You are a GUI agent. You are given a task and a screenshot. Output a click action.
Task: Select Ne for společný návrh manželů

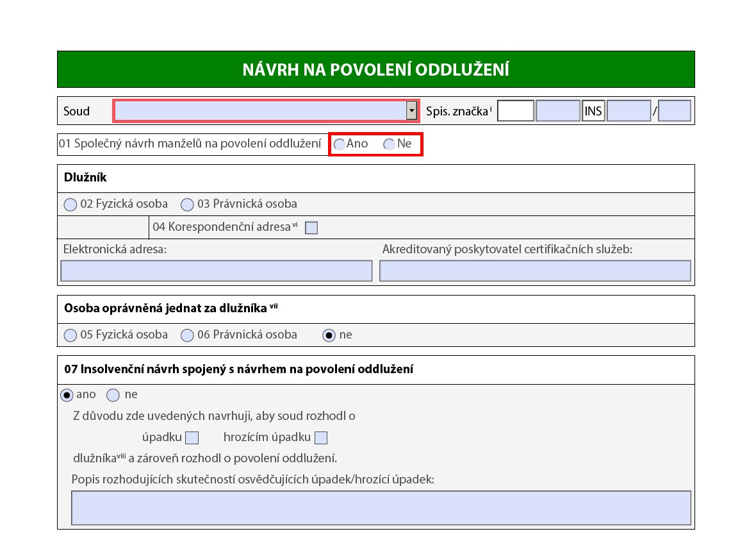(x=389, y=144)
